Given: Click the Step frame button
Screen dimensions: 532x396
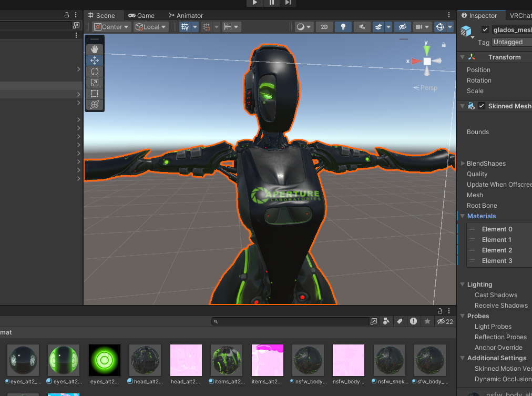Looking at the screenshot, I should click(288, 3).
